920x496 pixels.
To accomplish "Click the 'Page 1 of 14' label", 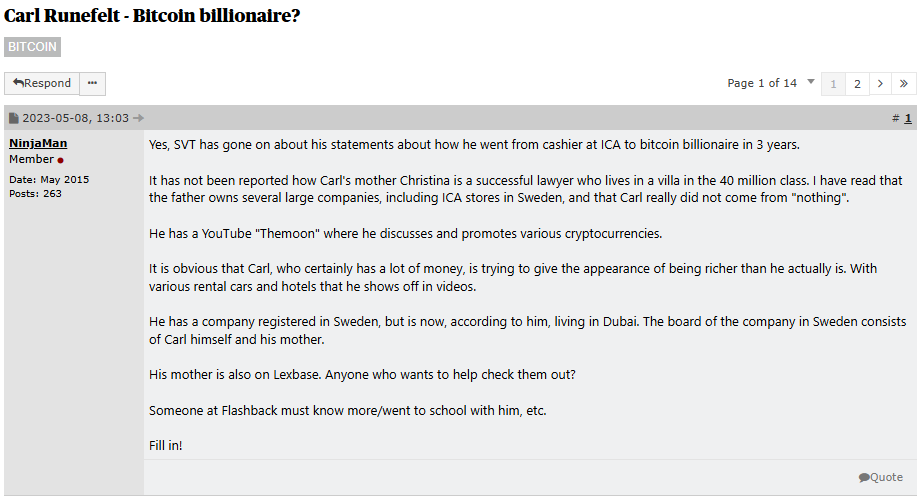I will tap(762, 83).
